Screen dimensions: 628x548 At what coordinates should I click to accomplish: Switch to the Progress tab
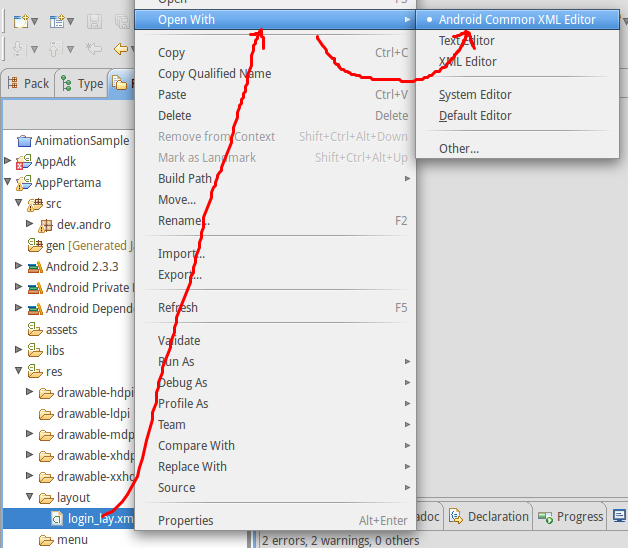[x=570, y=517]
